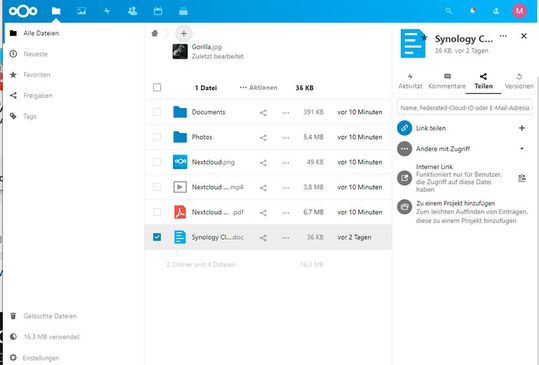Open the Files app in header
539x365 pixels.
[x=56, y=11]
